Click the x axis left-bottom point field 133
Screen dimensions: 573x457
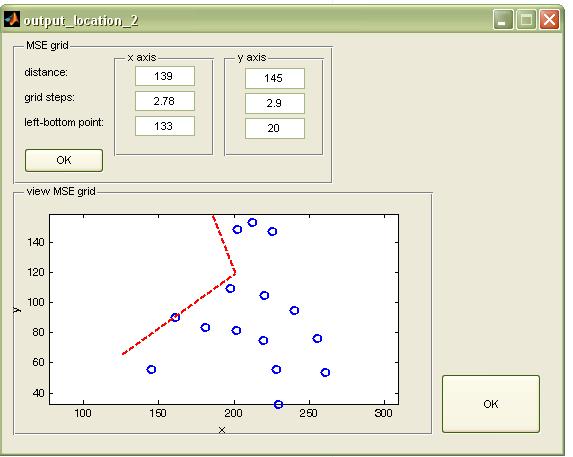point(165,126)
